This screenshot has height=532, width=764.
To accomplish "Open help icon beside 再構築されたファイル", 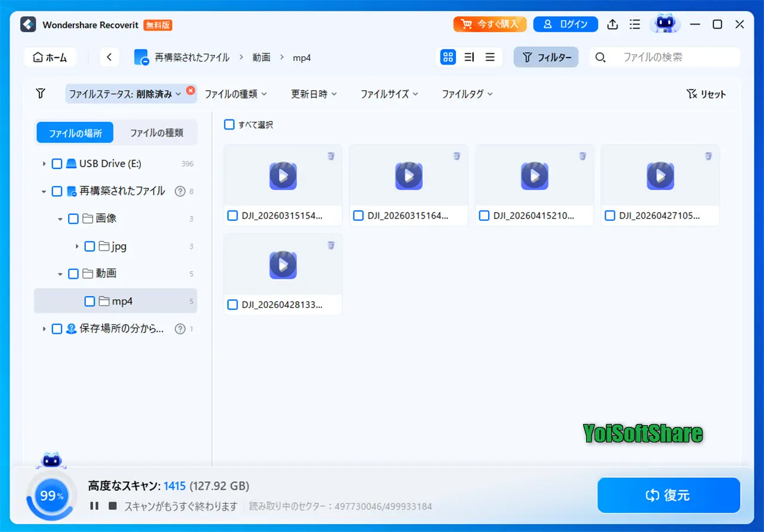I will pos(180,191).
